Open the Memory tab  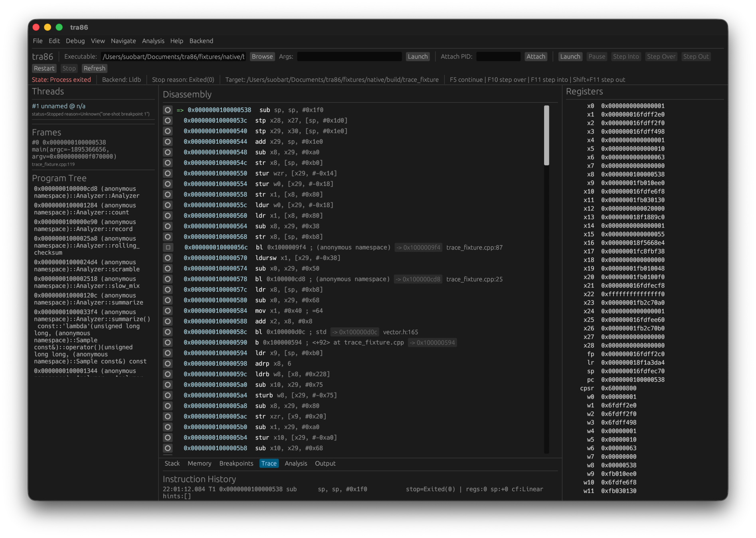pos(199,463)
